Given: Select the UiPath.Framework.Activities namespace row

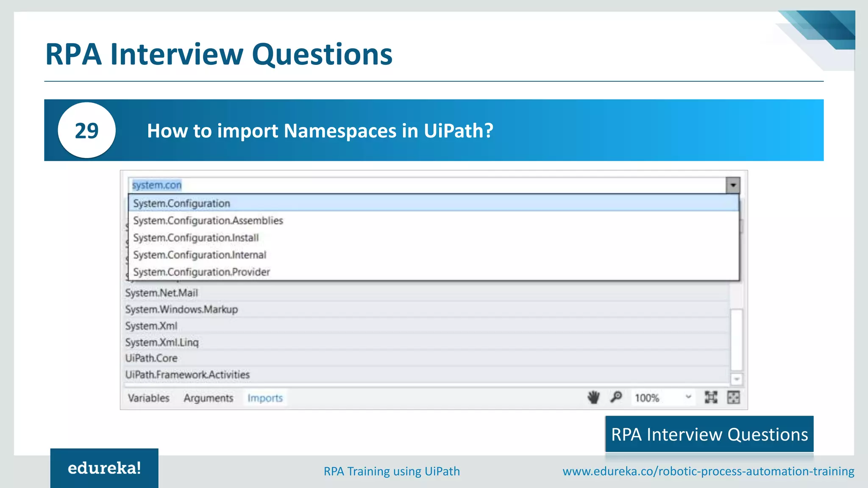Looking at the screenshot, I should [x=426, y=375].
